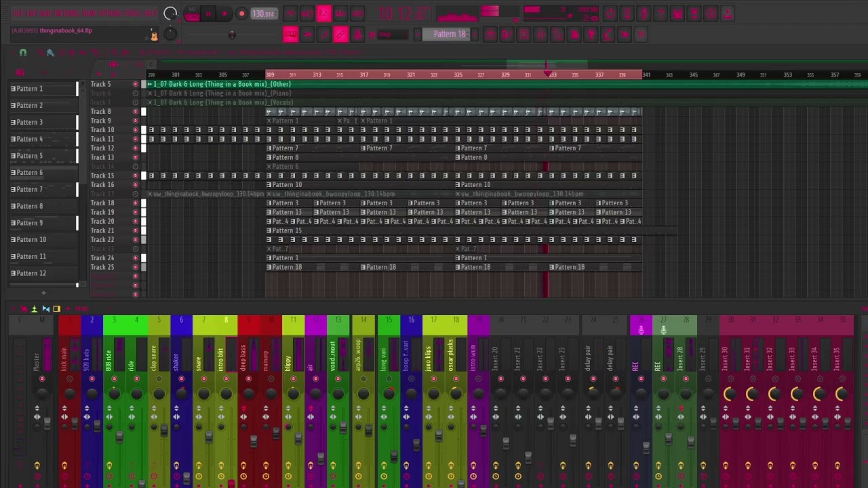Screen dimensions: 868x488
Task: Mute Track 15 in the playlist
Action: pos(135,176)
